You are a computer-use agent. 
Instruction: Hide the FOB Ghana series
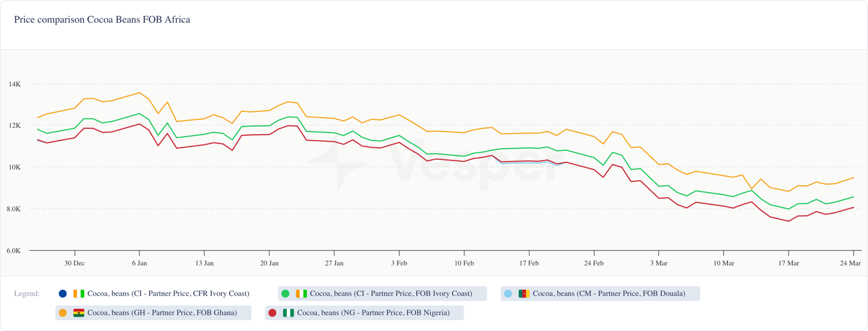(162, 313)
